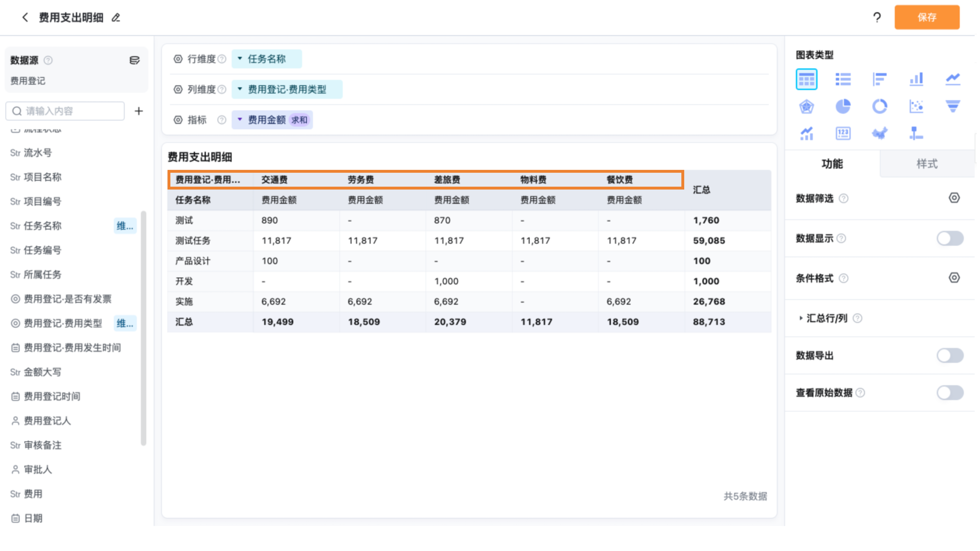Show help tooltip next to 汇总行/列
The image size is (980, 551).
(857, 318)
